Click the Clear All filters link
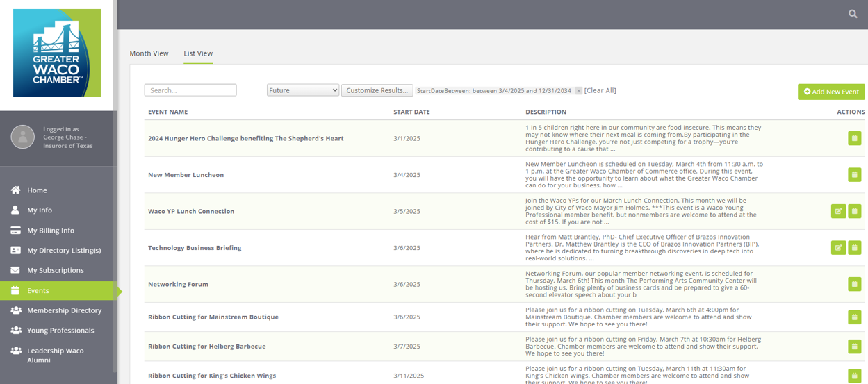Image resolution: width=868 pixels, height=384 pixels. 600,90
